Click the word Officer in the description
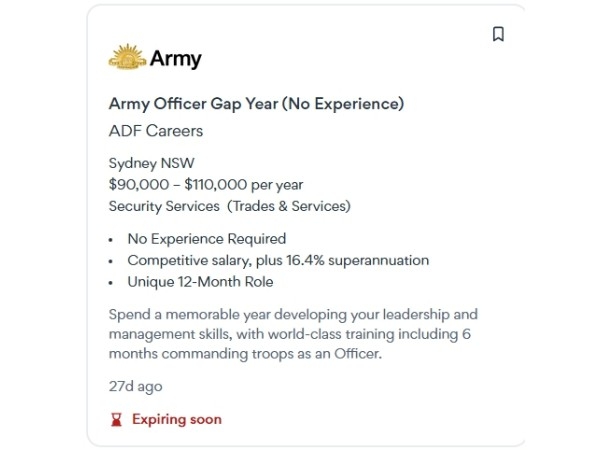 (x=358, y=354)
